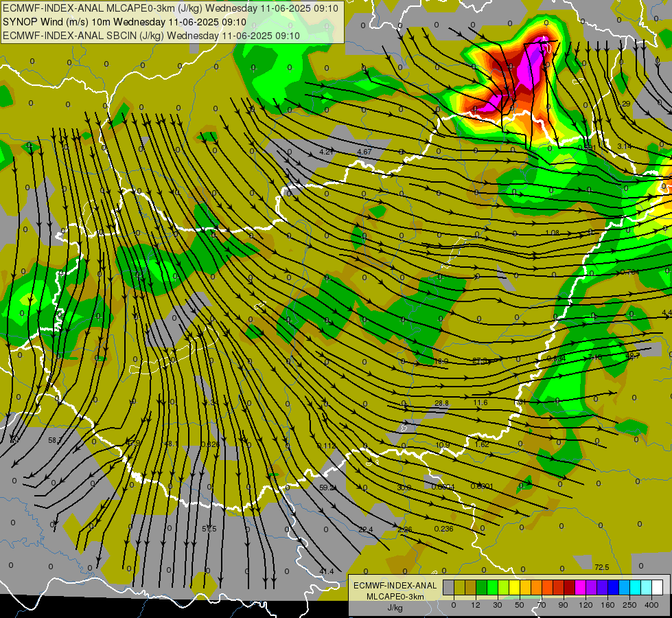Click the map value 3.14
The height and width of the screenshot is (618, 672).
coord(624,147)
